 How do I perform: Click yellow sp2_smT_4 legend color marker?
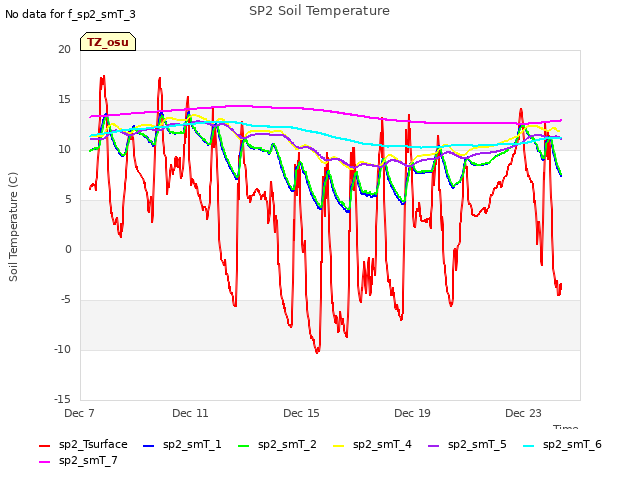339,446
